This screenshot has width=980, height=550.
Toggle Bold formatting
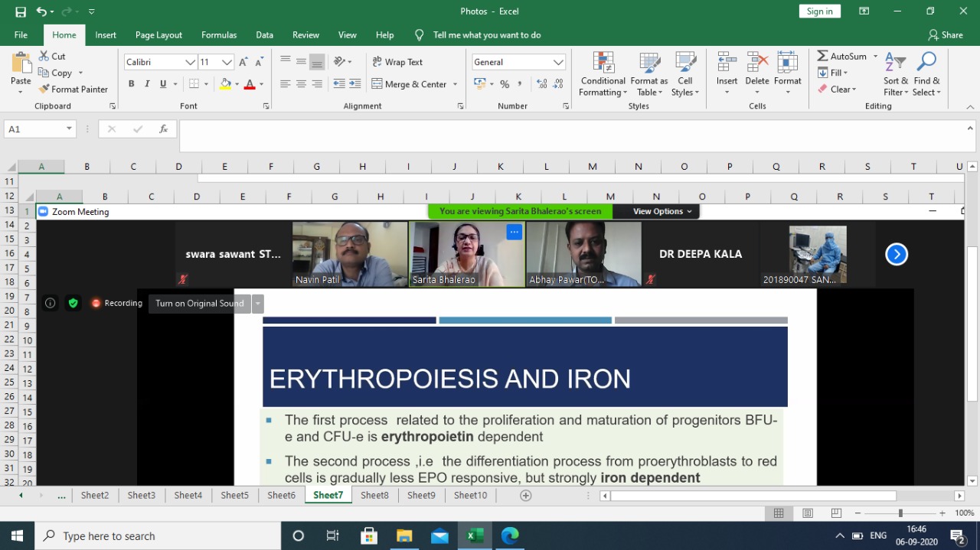point(132,84)
